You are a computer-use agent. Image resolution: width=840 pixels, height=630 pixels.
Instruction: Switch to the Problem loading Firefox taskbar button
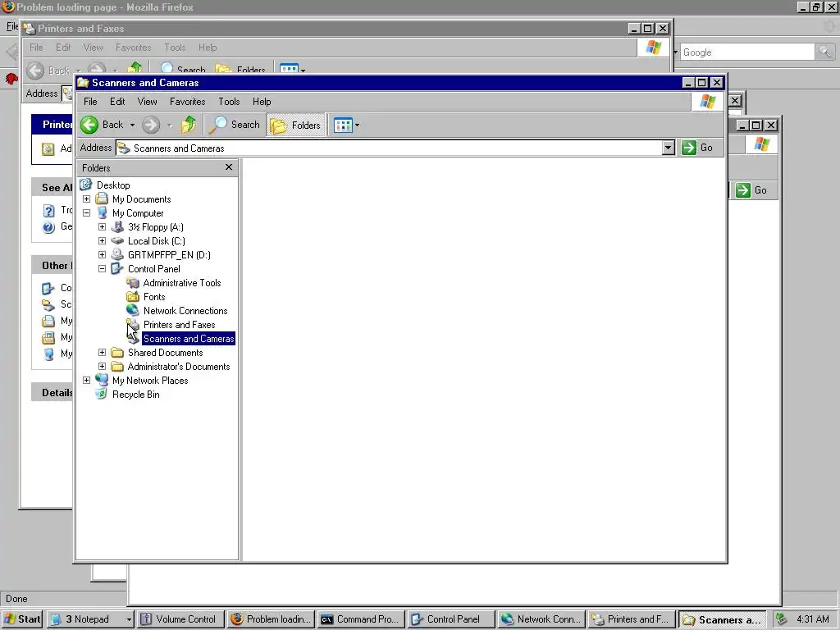coord(271,619)
